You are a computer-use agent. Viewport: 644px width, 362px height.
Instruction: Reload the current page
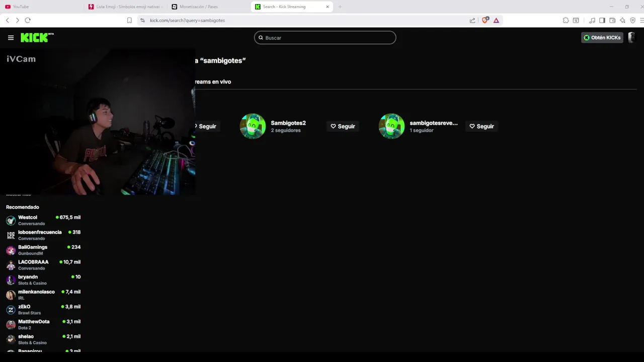28,20
